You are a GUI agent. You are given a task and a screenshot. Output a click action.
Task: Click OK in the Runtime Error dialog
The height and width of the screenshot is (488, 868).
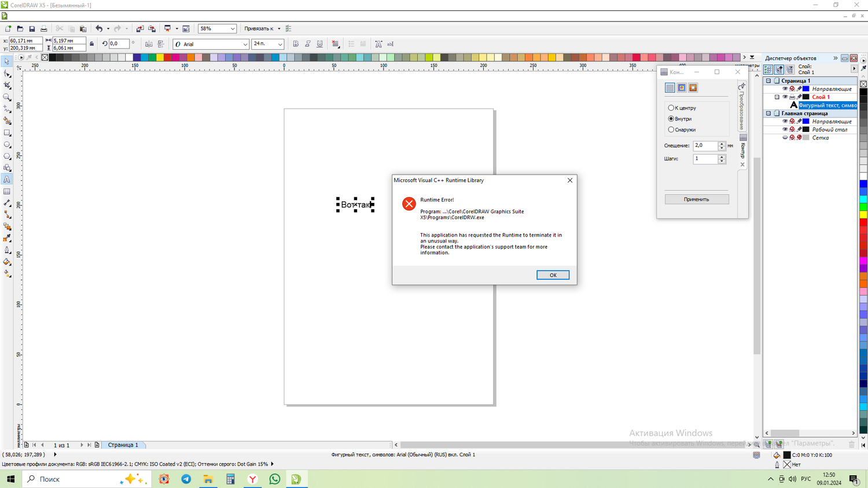(553, 275)
